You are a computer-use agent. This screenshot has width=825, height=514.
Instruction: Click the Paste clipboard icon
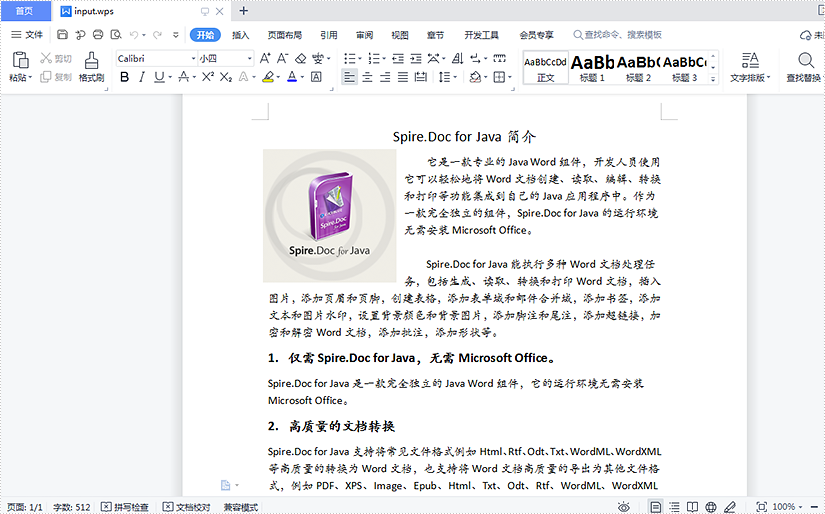pyautogui.click(x=21, y=59)
